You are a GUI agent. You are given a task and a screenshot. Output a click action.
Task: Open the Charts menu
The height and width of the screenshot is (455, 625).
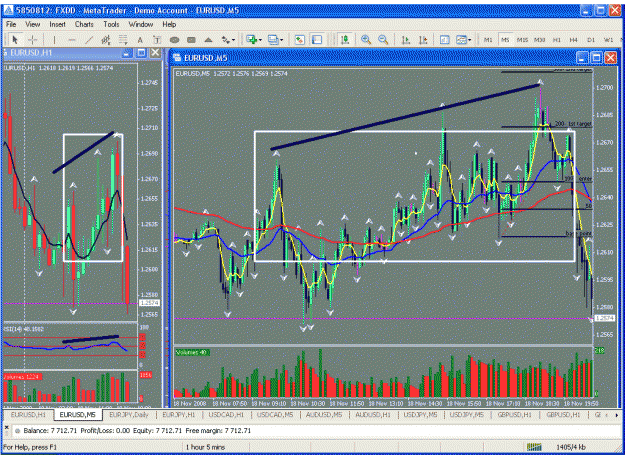point(84,24)
